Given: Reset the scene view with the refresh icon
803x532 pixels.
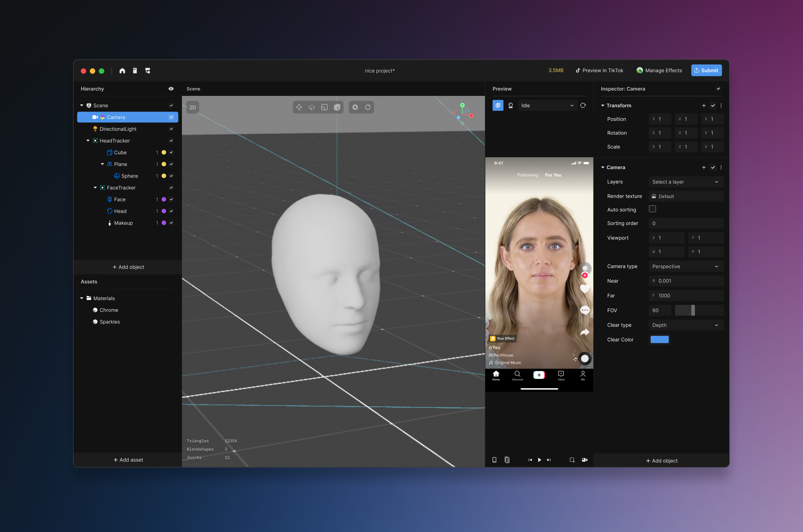Looking at the screenshot, I should (x=368, y=107).
